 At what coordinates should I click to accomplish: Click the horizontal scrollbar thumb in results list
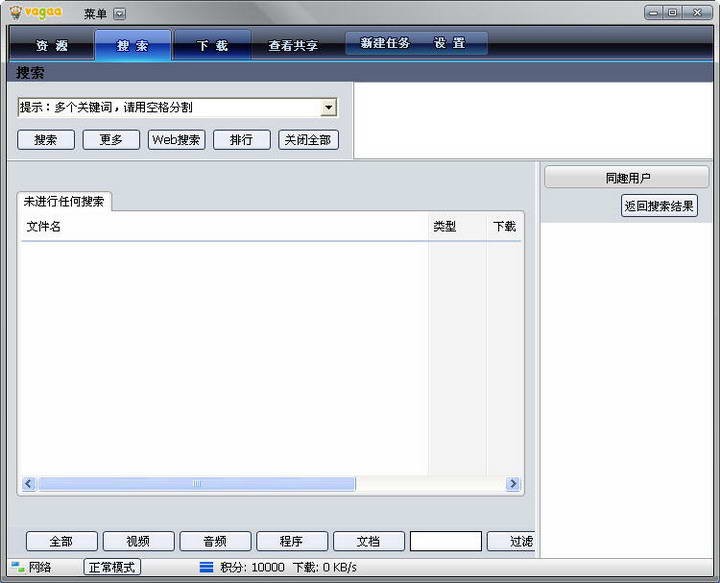pyautogui.click(x=196, y=484)
